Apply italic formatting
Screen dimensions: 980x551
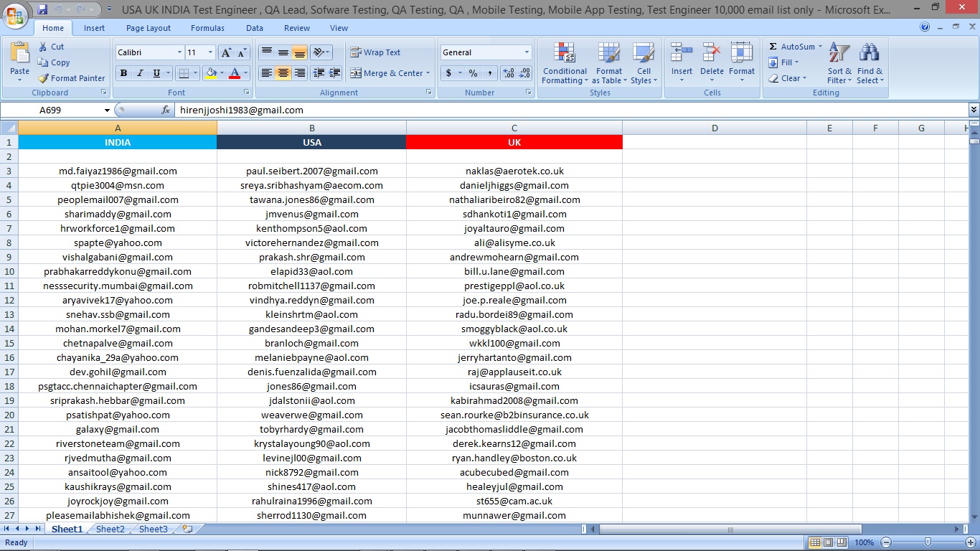(x=139, y=73)
